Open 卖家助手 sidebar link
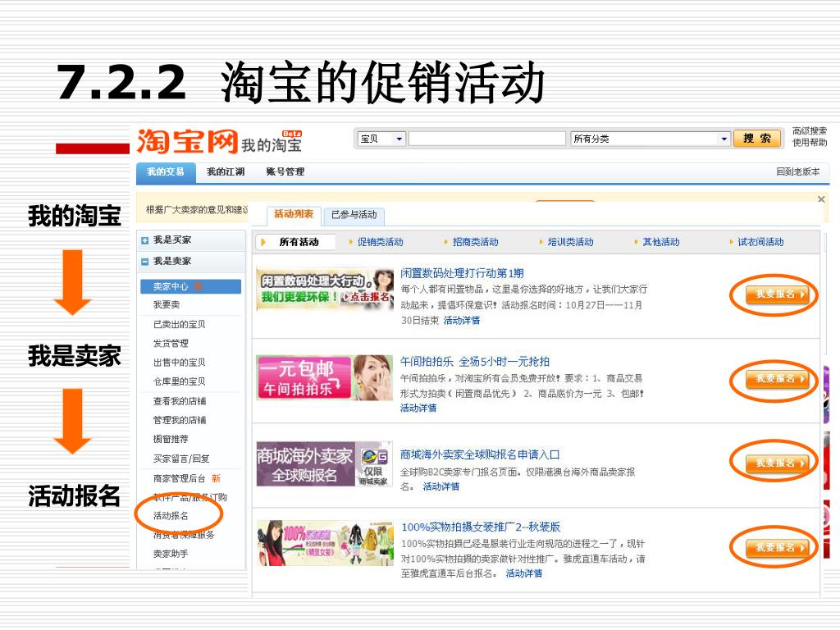The height and width of the screenshot is (630, 840). (x=171, y=554)
